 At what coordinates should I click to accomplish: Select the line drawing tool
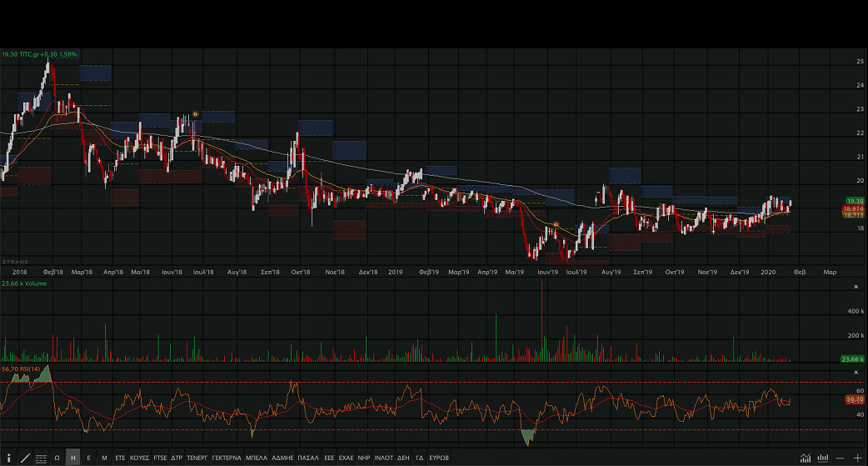[x=25, y=458]
